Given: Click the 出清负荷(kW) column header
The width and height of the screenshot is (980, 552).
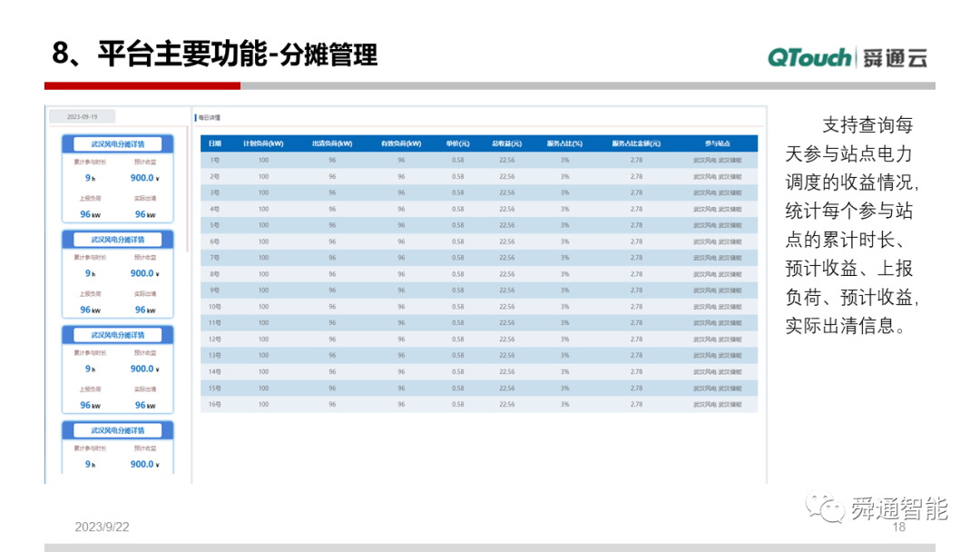Looking at the screenshot, I should tap(332, 143).
